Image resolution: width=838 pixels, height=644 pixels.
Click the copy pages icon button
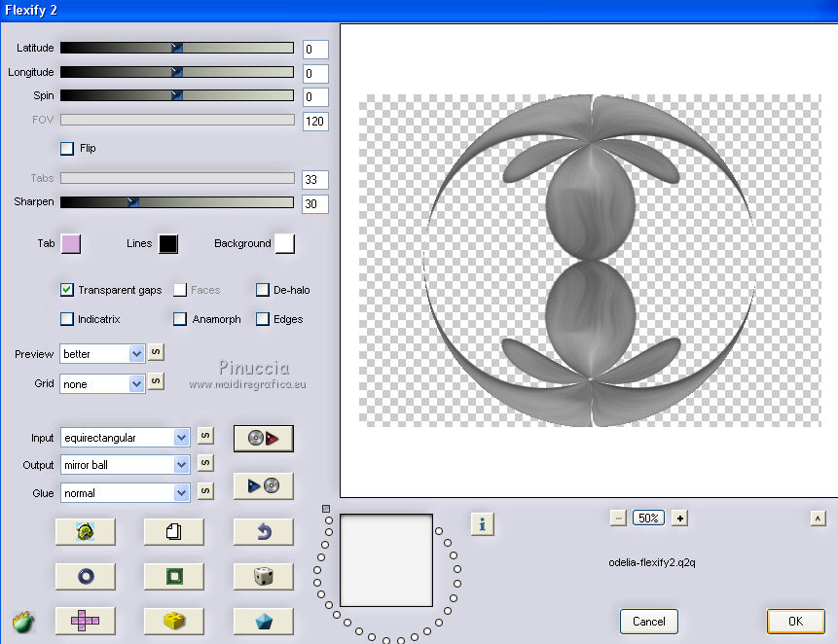pos(173,532)
